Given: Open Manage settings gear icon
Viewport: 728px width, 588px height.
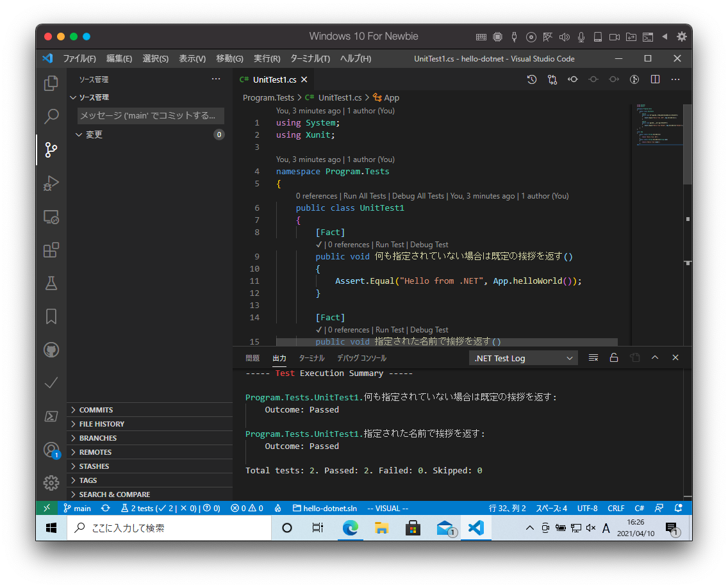Looking at the screenshot, I should point(51,482).
